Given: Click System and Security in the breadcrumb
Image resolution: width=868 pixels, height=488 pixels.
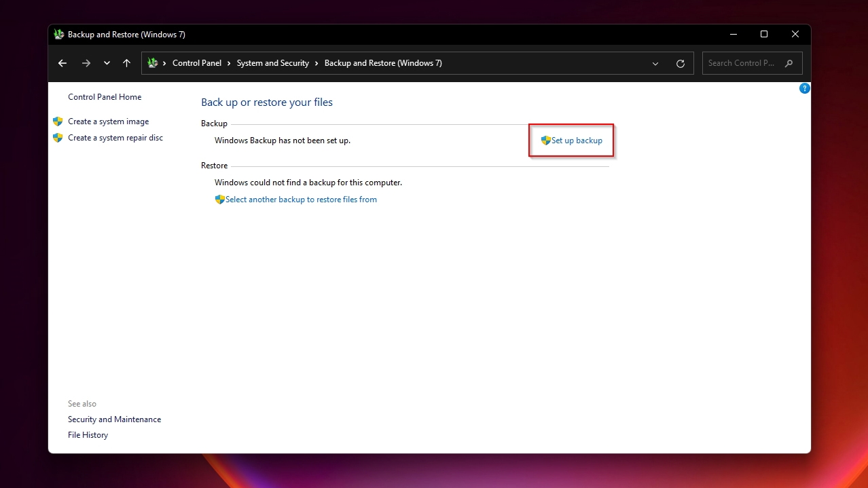Looking at the screenshot, I should [x=272, y=63].
